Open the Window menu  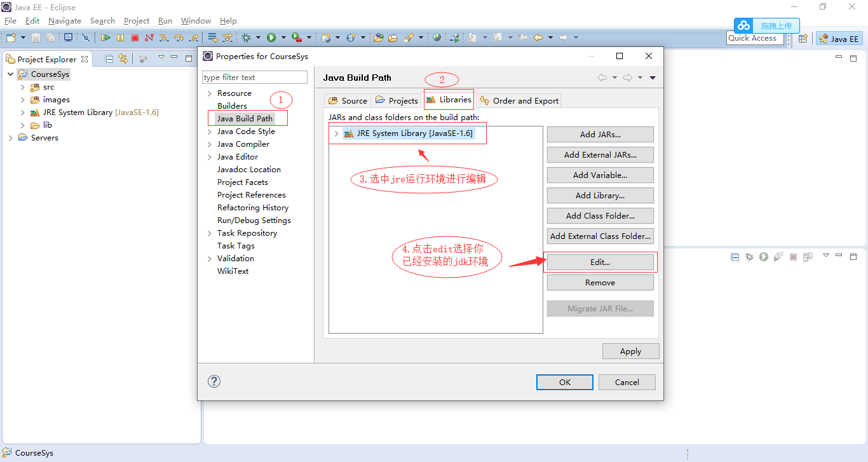tap(196, 21)
